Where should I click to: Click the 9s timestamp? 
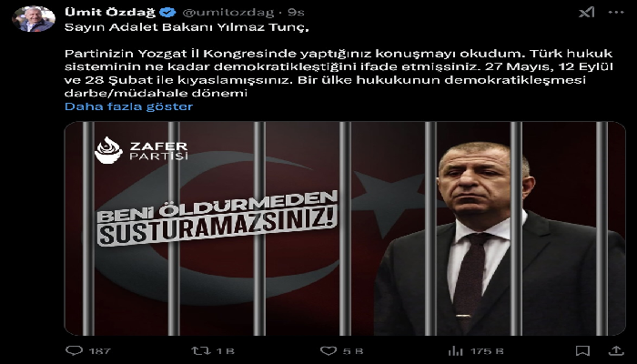click(x=296, y=12)
